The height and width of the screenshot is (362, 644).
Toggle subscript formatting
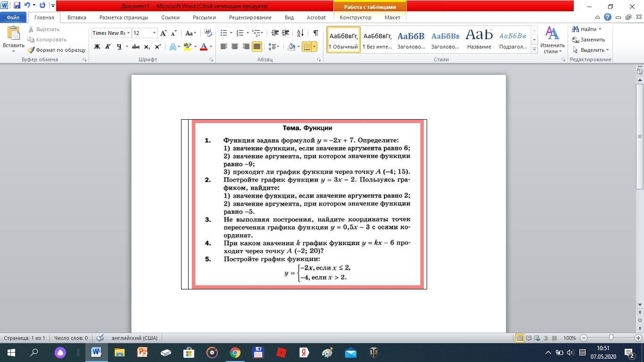tap(147, 47)
